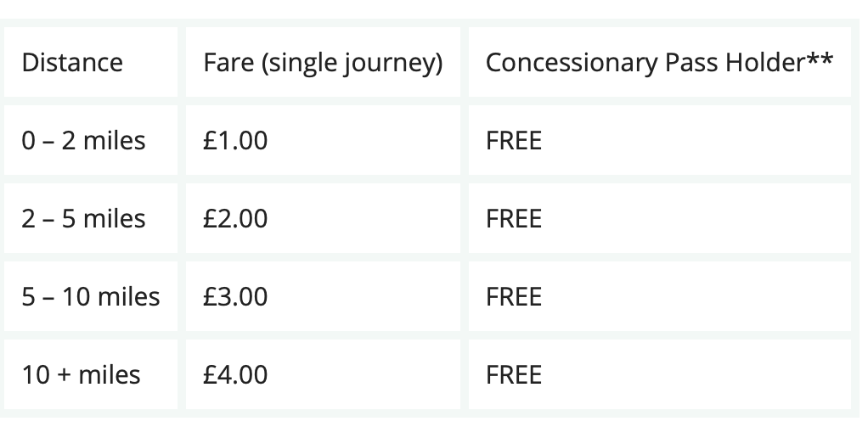Select the 5 – 10 miles cell
This screenshot has height=438, width=868.
(x=91, y=296)
